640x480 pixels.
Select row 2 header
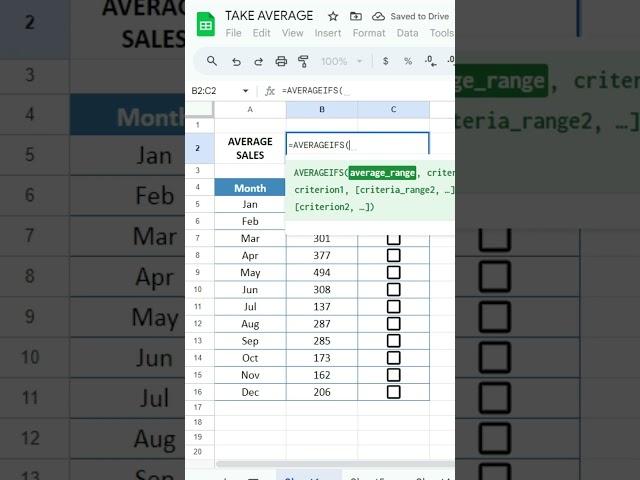click(x=198, y=148)
